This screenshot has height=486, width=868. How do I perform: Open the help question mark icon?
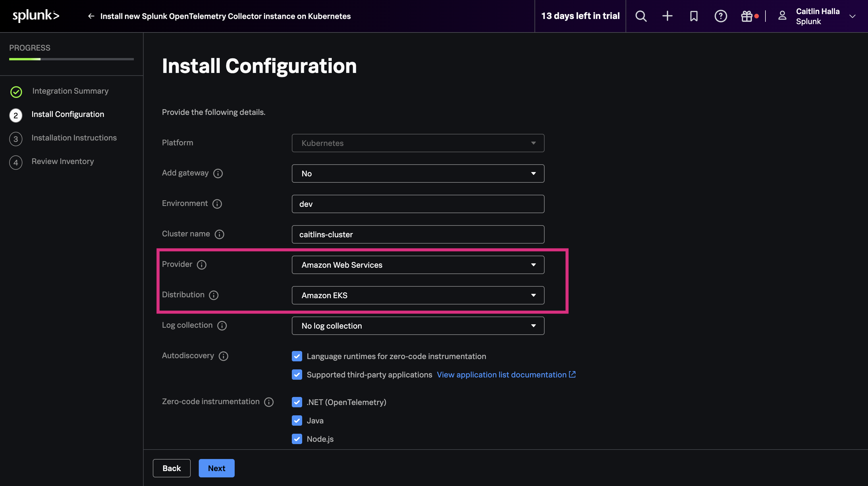720,16
